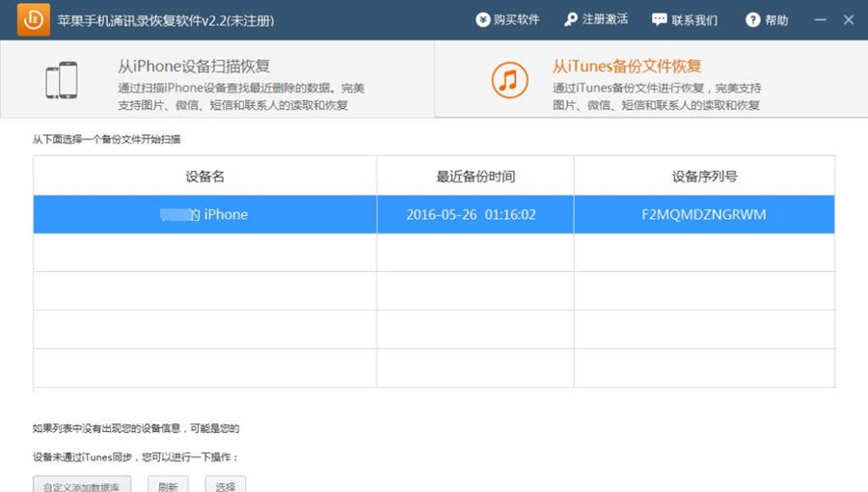Click the orange music note iTunes icon
The width and height of the screenshot is (868, 492).
pos(509,80)
